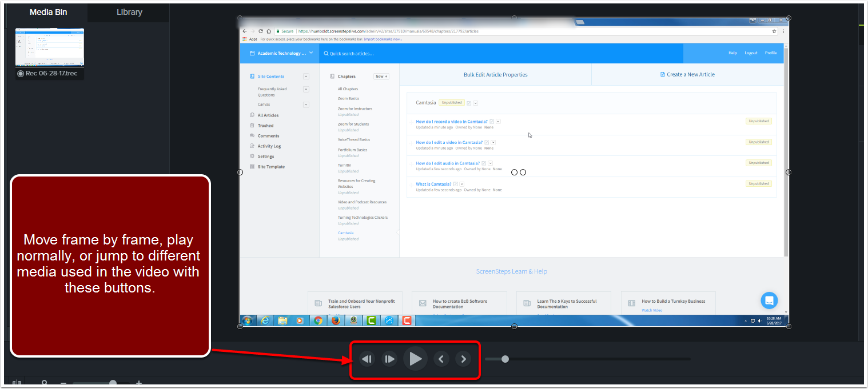The height and width of the screenshot is (389, 868).
Task: Click Bulk Edit Article Properties
Action: pyautogui.click(x=495, y=75)
